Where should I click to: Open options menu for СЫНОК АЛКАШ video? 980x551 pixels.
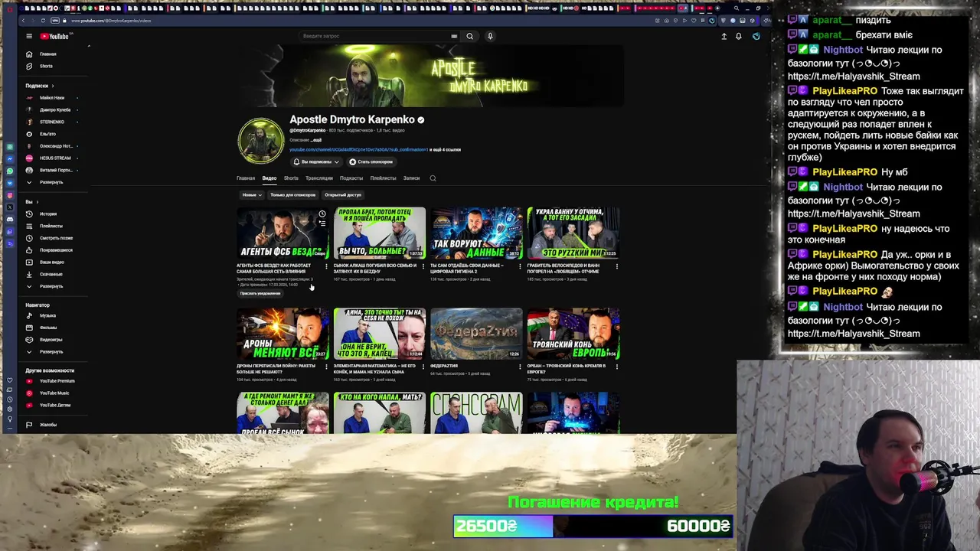tap(423, 266)
